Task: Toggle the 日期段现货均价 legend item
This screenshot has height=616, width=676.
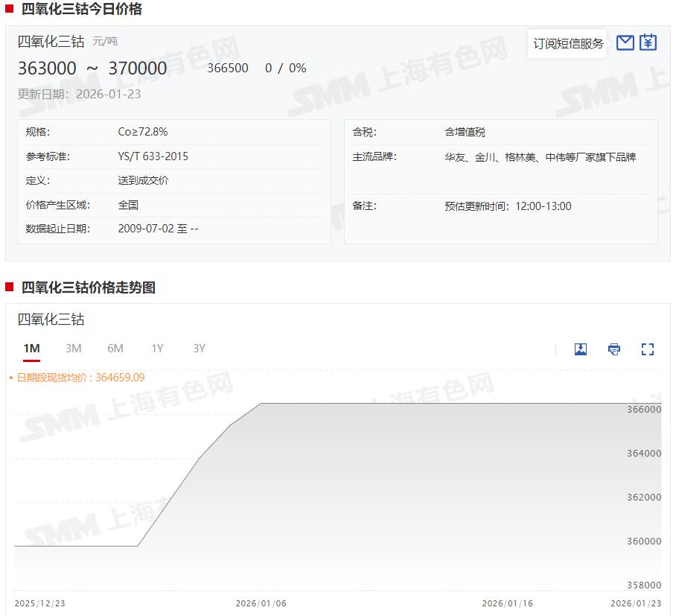Action: [x=77, y=378]
